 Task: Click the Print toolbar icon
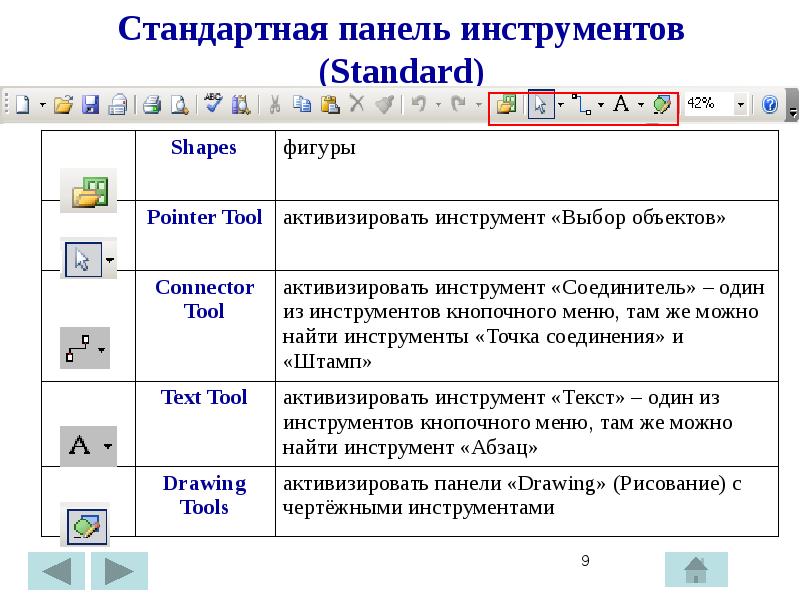(x=152, y=105)
